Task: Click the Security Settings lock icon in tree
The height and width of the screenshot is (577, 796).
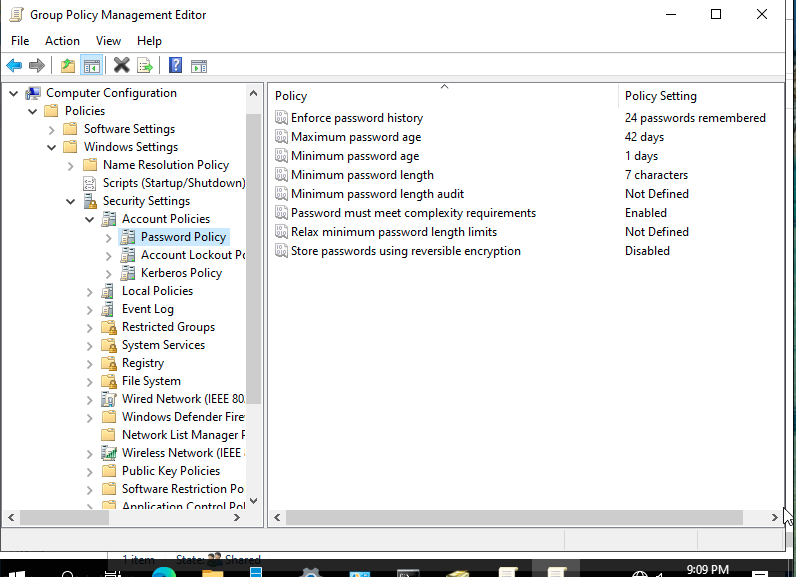Action: pyautogui.click(x=90, y=201)
